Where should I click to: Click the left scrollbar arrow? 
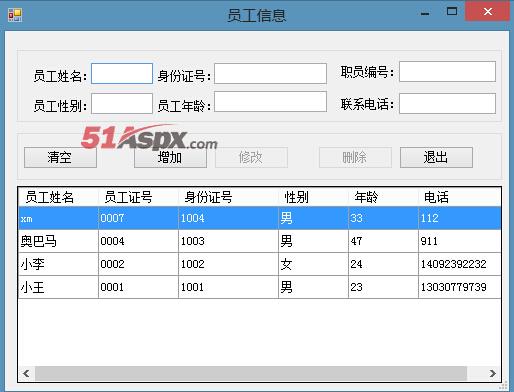coord(26,373)
